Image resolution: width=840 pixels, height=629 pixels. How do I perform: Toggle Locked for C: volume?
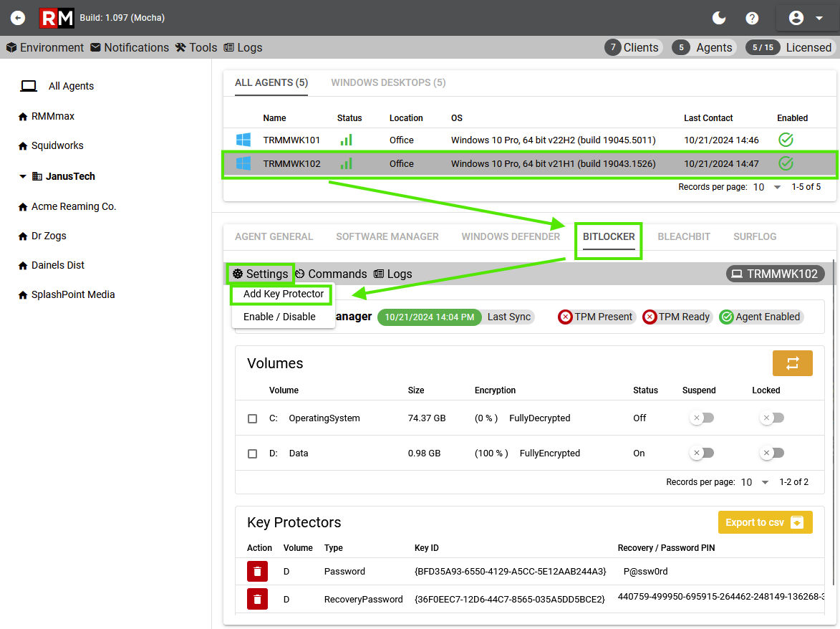coord(772,418)
